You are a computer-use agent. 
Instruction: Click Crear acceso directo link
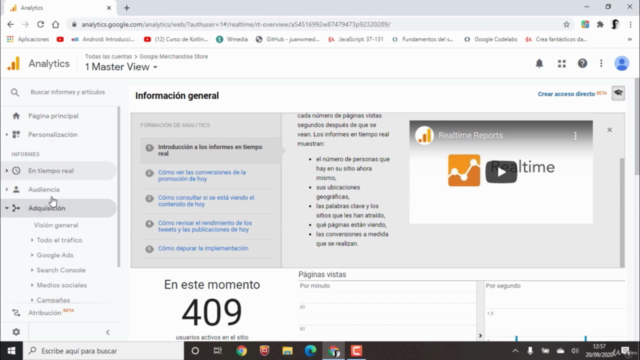click(x=566, y=94)
